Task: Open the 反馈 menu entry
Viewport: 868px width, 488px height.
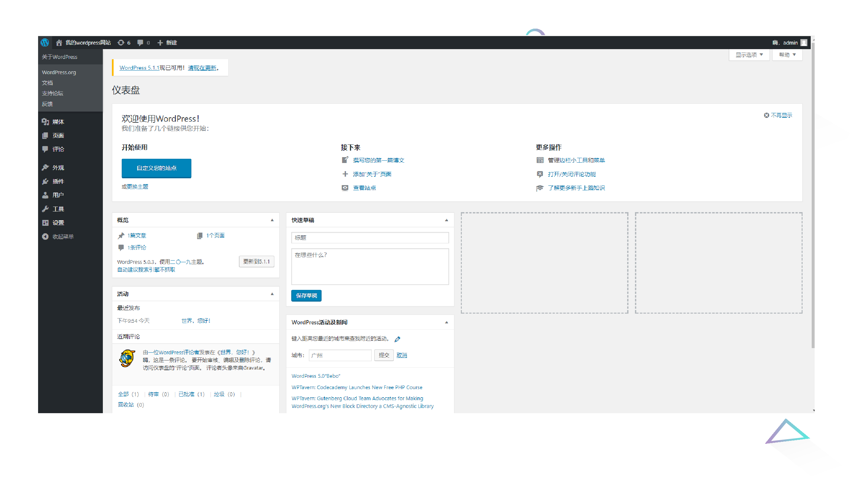Action: (47, 104)
